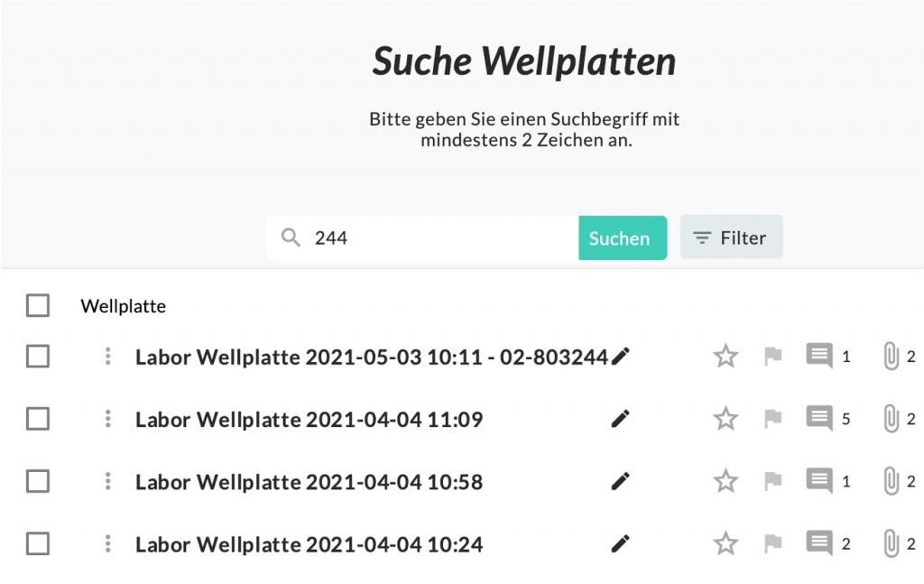
Task: Flag the Wellplatte from 2021-04-04 10:24
Action: (x=772, y=544)
